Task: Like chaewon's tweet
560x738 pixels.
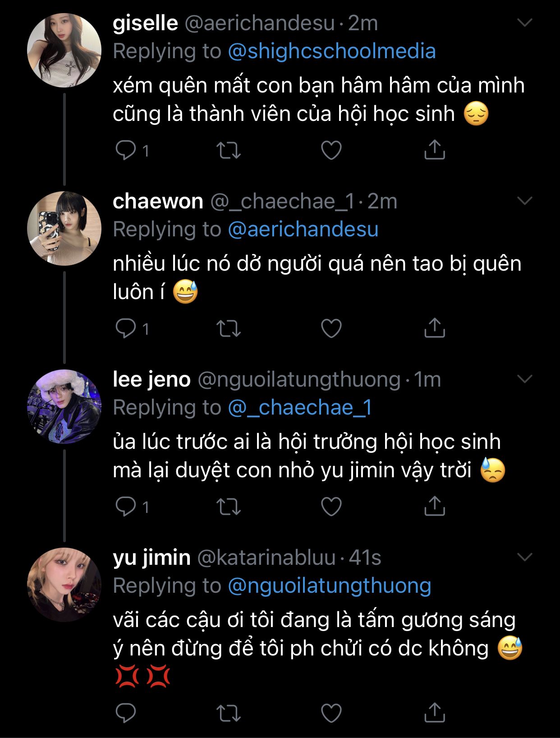Action: 331,328
